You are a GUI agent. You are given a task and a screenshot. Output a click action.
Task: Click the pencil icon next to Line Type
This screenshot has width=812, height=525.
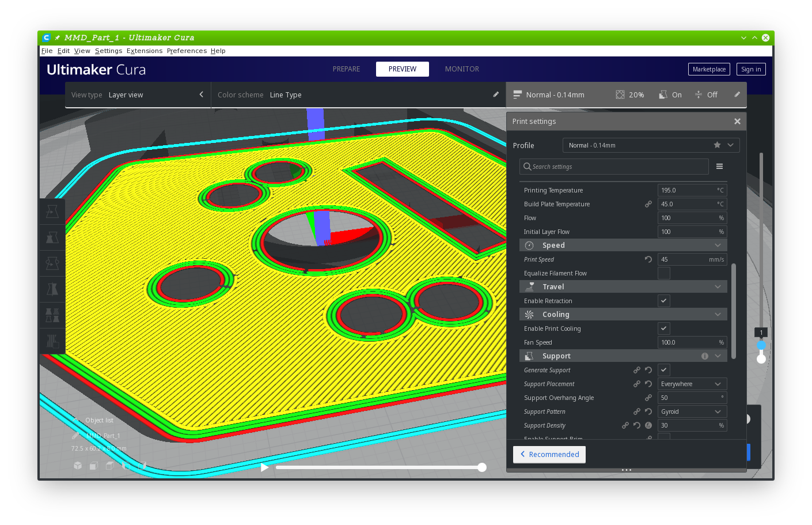[x=496, y=95]
